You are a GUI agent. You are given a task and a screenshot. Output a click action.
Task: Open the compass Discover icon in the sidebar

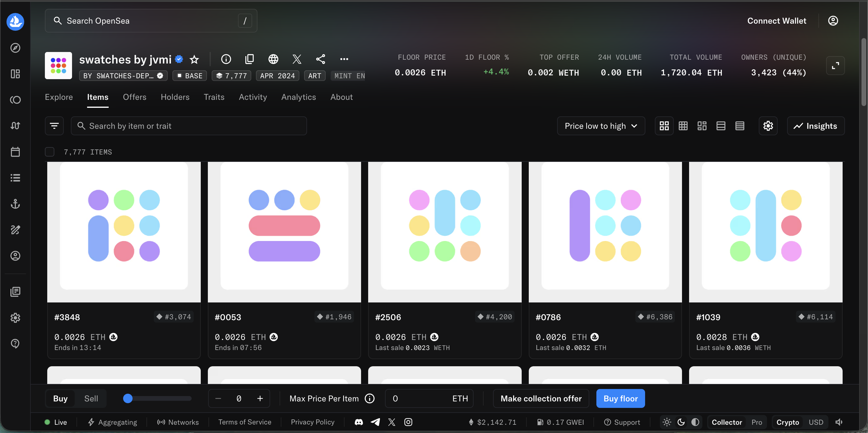pyautogui.click(x=15, y=48)
